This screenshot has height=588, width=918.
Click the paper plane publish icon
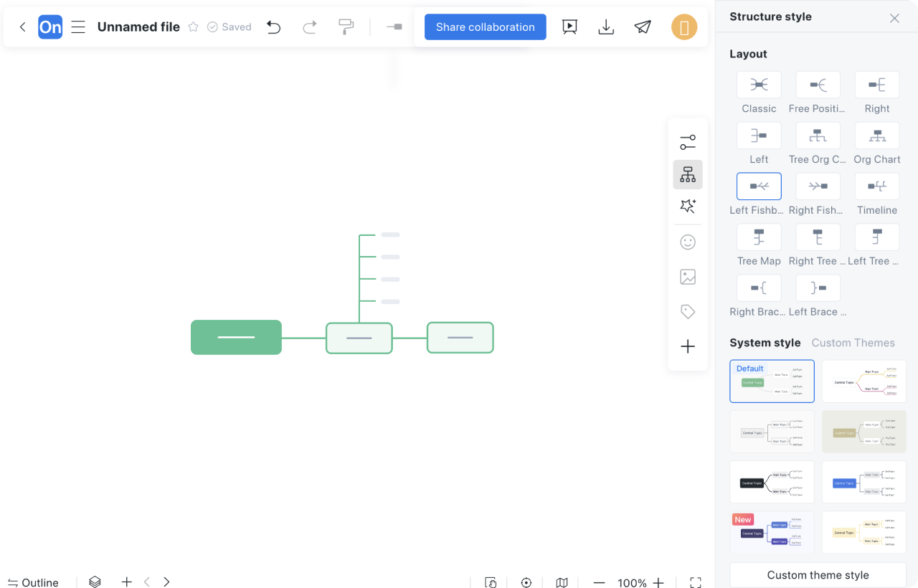pyautogui.click(x=643, y=27)
